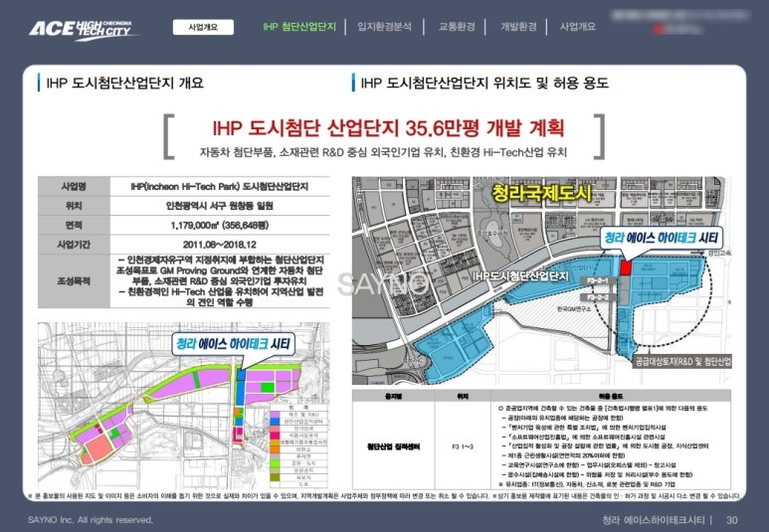Viewport: 769px width, 532px height.
Task: Click the 면적 row header
Action: 74,225
